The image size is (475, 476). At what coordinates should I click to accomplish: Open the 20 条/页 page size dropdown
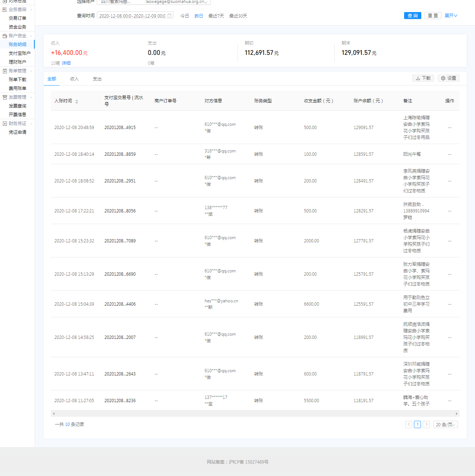[x=445, y=424]
